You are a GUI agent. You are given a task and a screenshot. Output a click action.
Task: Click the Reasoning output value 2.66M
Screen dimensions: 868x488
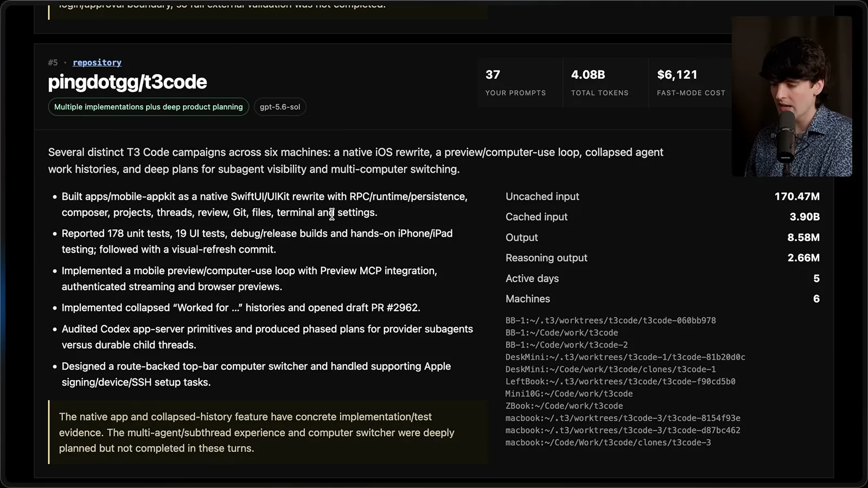click(x=803, y=258)
